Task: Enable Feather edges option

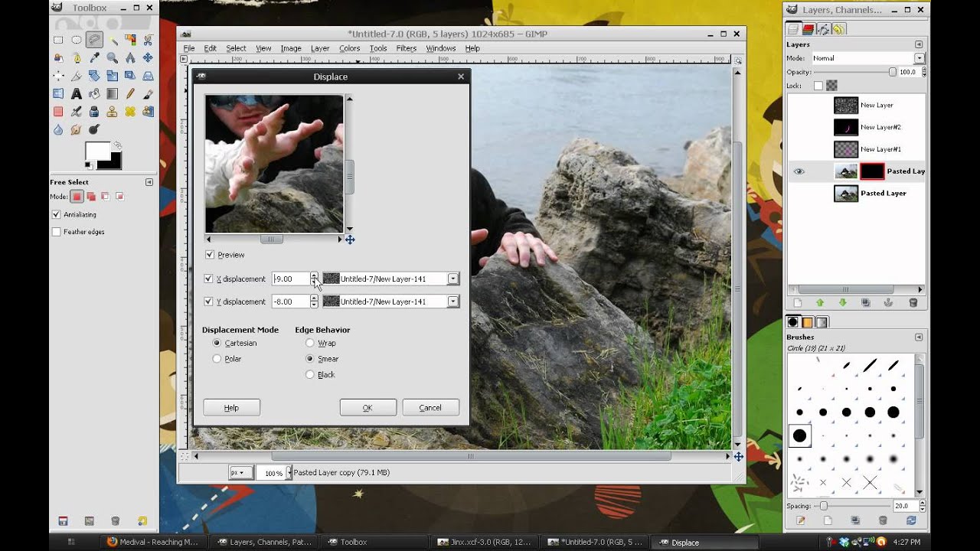Action: (56, 232)
